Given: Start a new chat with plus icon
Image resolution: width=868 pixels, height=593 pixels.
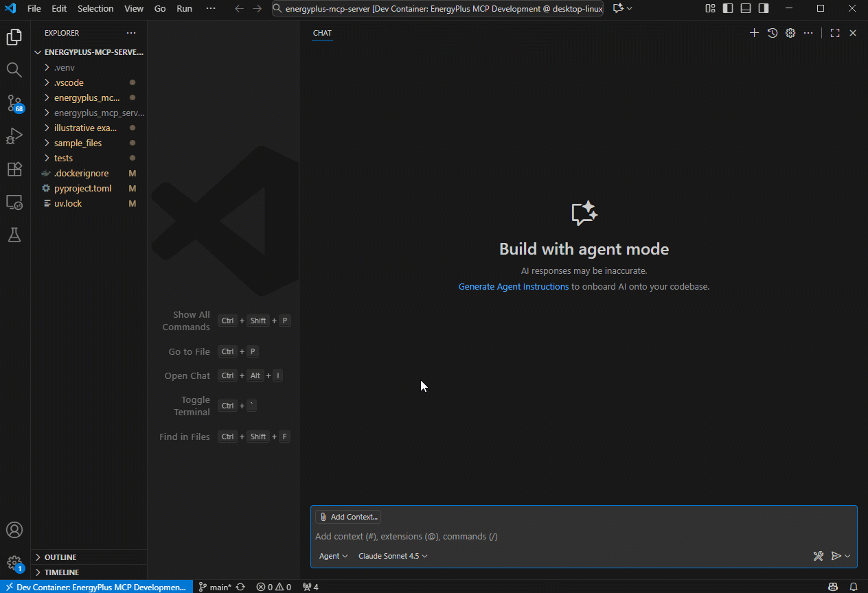Looking at the screenshot, I should coord(754,33).
